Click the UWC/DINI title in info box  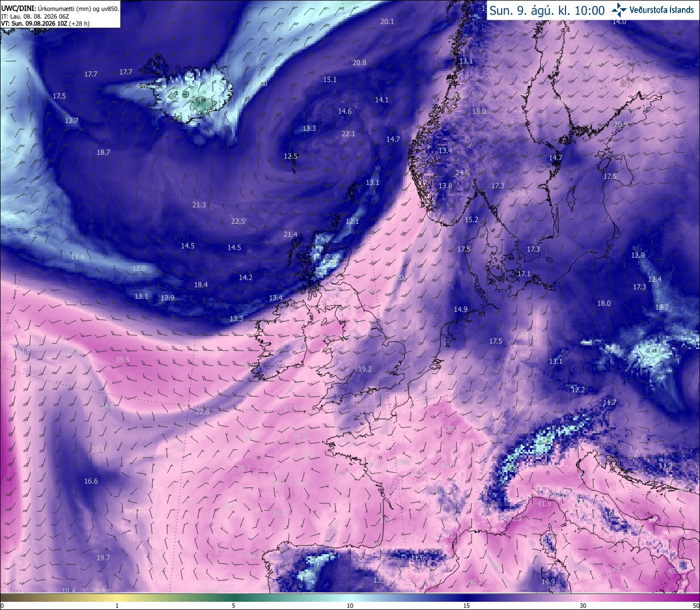18,9
